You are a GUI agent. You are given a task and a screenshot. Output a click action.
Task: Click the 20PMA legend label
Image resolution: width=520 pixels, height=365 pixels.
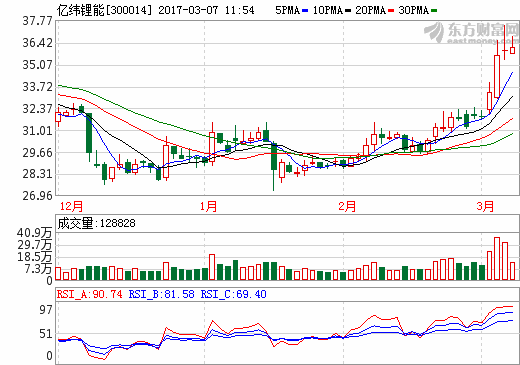[371, 10]
